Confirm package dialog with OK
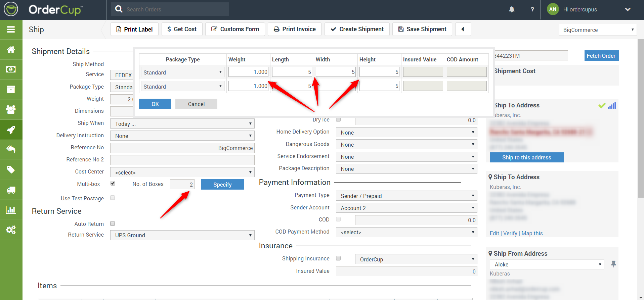The width and height of the screenshot is (644, 300). [x=155, y=104]
